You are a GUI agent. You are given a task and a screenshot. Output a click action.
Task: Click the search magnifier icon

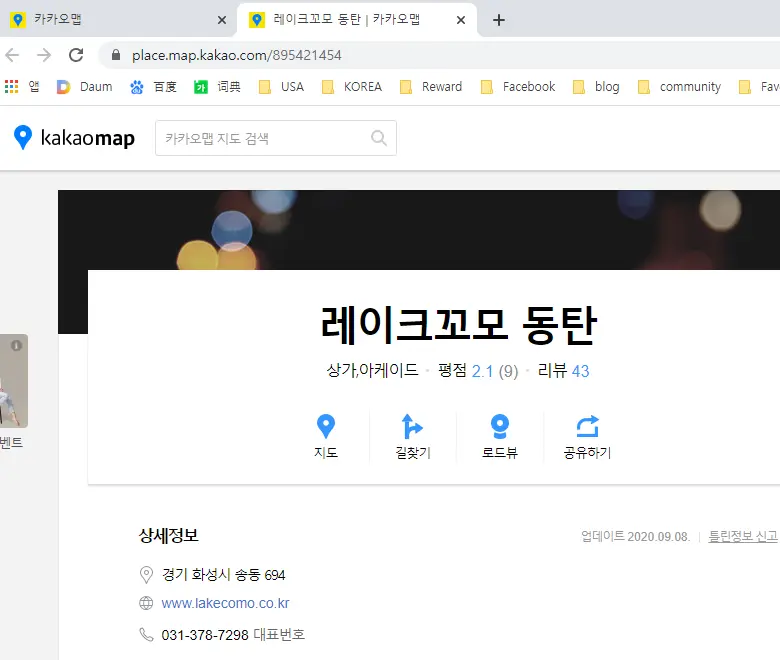(379, 138)
